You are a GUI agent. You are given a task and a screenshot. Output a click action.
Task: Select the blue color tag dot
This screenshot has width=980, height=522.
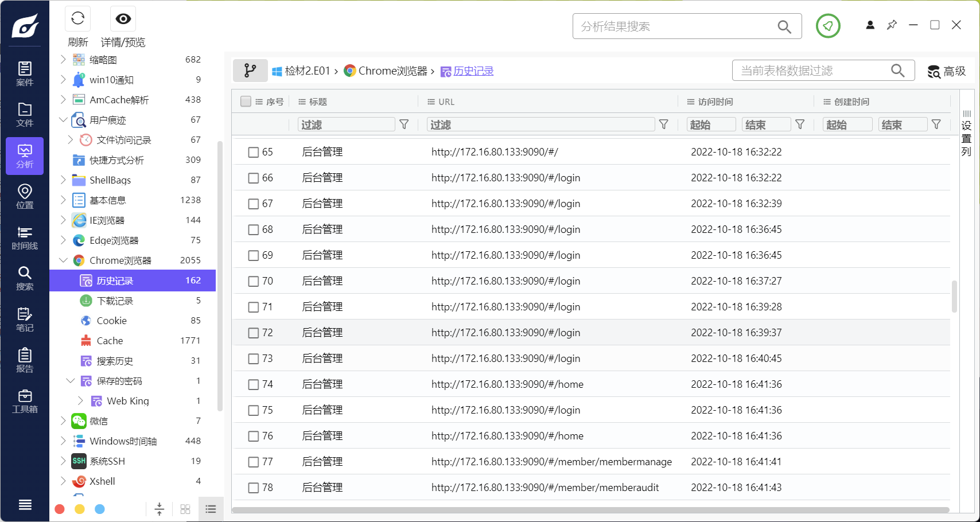point(100,509)
